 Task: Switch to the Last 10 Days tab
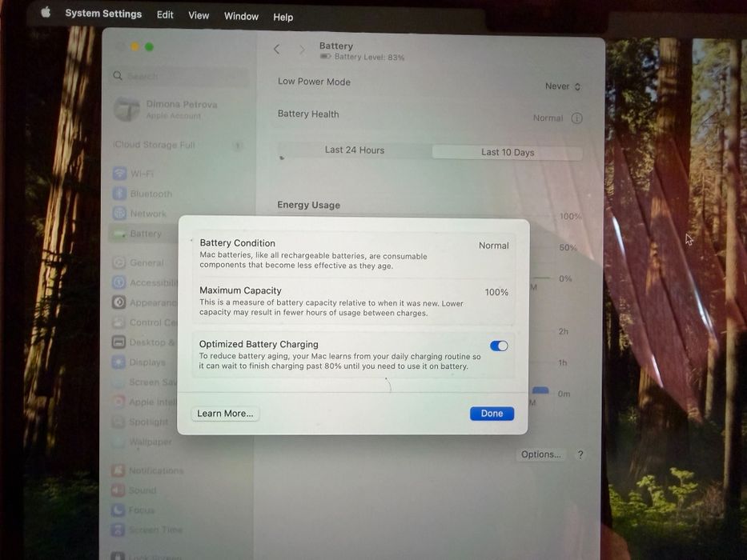508,152
